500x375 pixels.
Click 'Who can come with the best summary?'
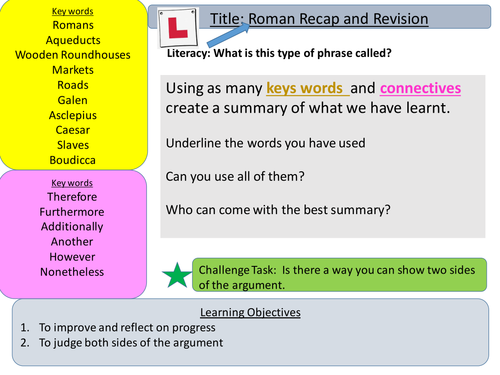(x=278, y=210)
